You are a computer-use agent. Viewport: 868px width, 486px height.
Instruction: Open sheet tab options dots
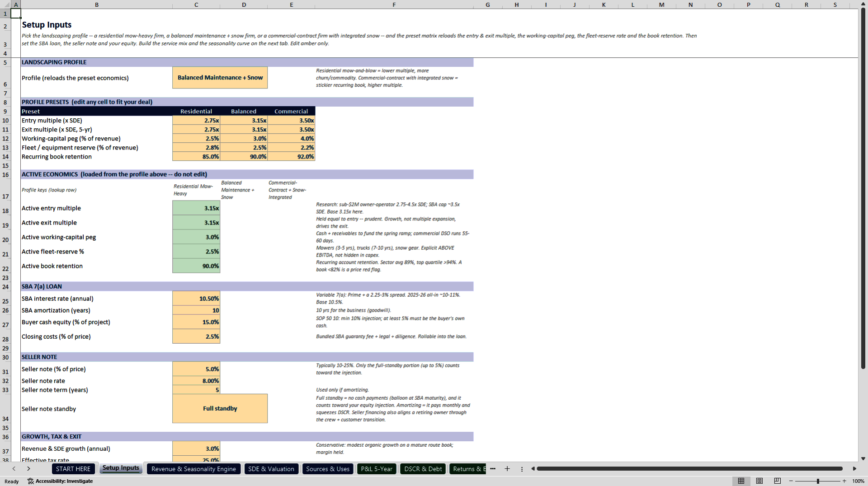[522, 469]
